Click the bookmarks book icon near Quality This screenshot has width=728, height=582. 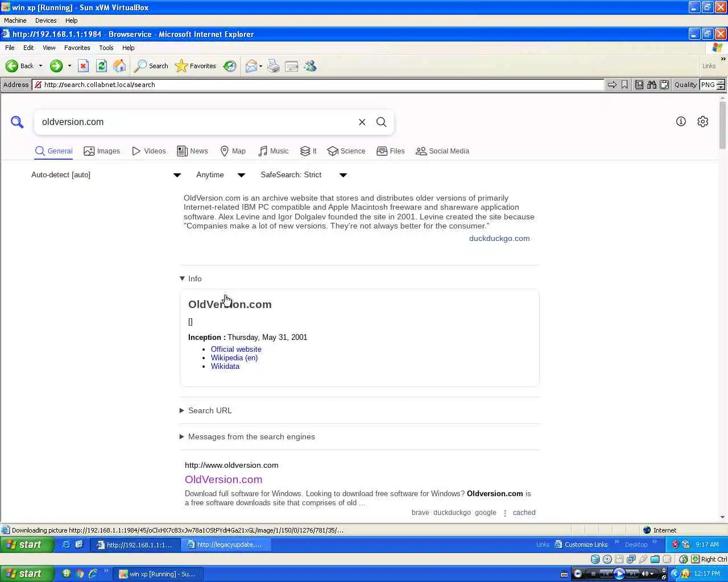tap(639, 85)
